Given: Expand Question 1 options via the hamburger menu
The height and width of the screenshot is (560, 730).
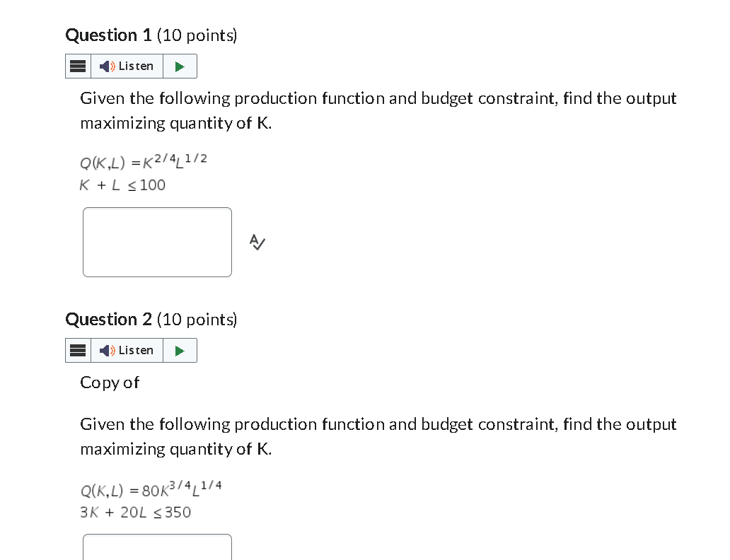Looking at the screenshot, I should pyautogui.click(x=78, y=66).
